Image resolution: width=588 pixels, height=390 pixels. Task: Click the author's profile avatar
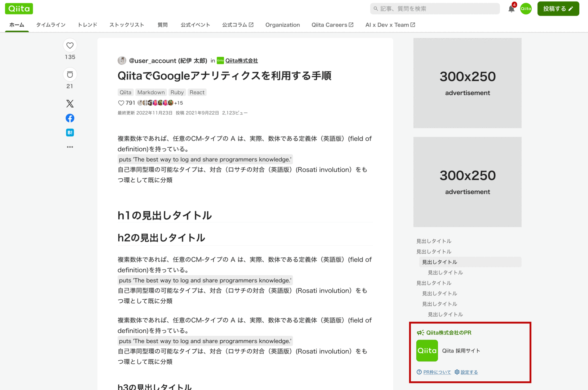click(x=122, y=61)
